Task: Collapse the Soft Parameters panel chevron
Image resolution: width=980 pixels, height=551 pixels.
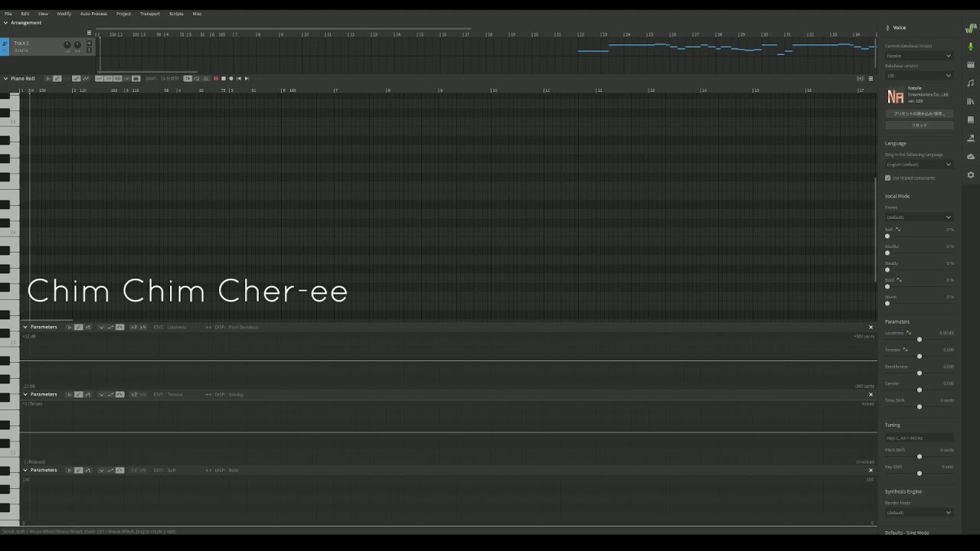Action: (x=25, y=470)
